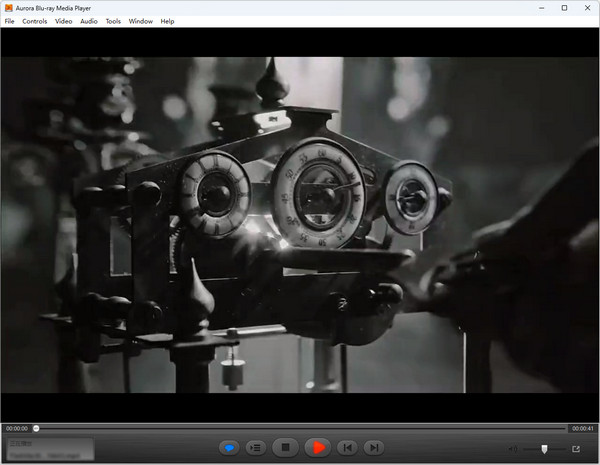Click the Aurora app icon in title bar
Image resolution: width=600 pixels, height=465 pixels.
8,7
